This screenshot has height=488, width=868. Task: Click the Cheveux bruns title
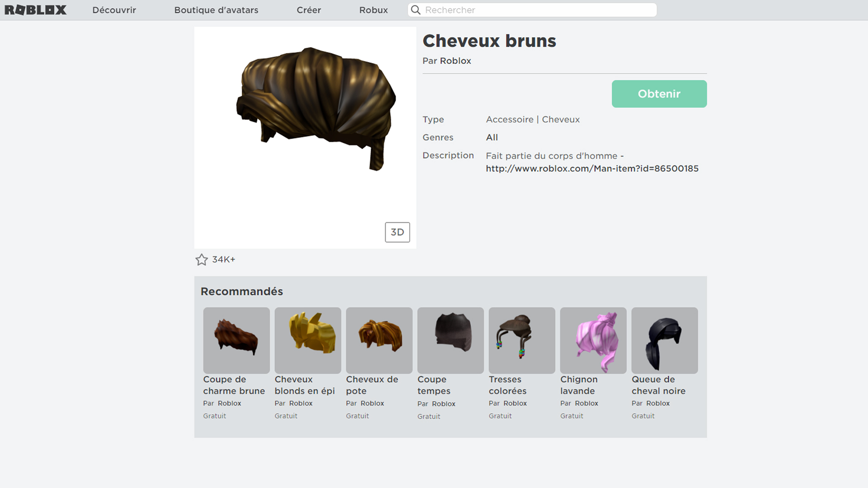(x=489, y=41)
